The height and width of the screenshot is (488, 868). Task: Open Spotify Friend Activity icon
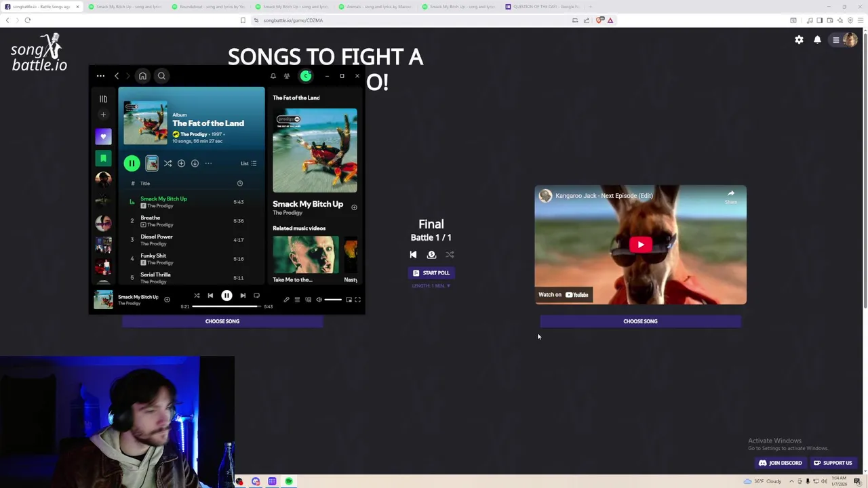pos(287,76)
